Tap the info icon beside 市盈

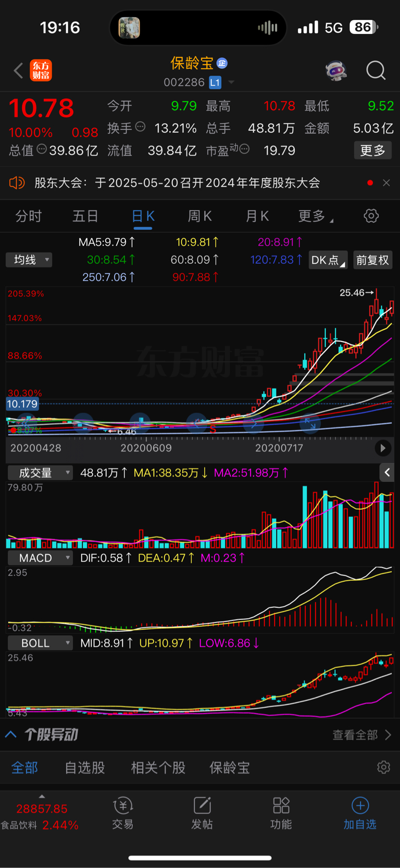click(244, 149)
